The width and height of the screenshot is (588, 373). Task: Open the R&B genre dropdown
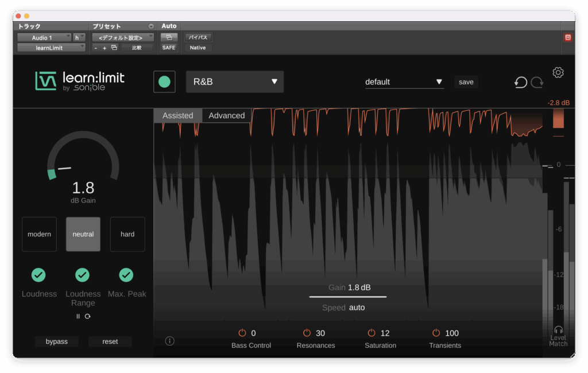[235, 81]
